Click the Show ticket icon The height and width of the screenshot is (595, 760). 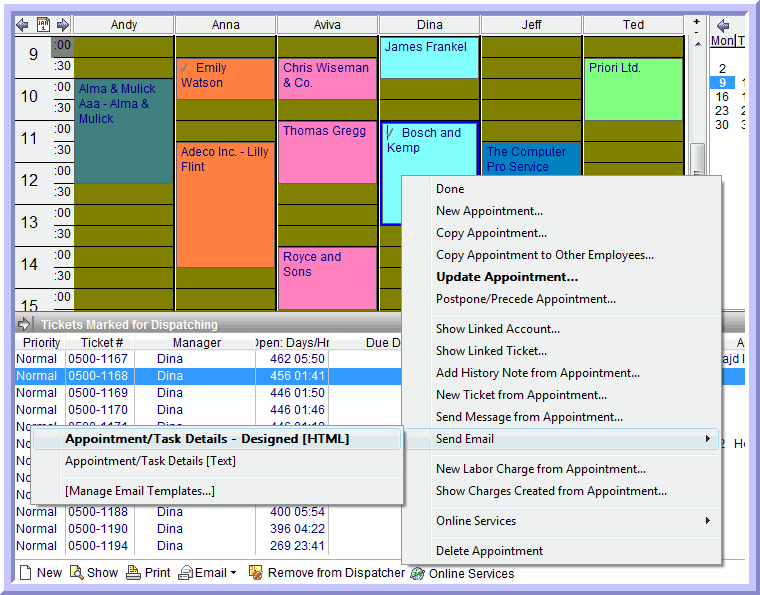click(x=76, y=573)
